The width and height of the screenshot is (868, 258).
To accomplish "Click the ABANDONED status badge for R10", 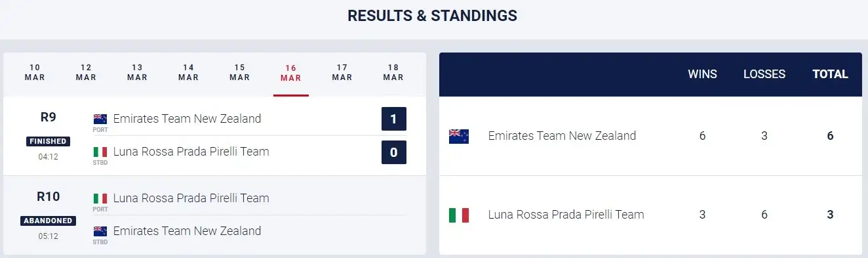I will (49, 221).
